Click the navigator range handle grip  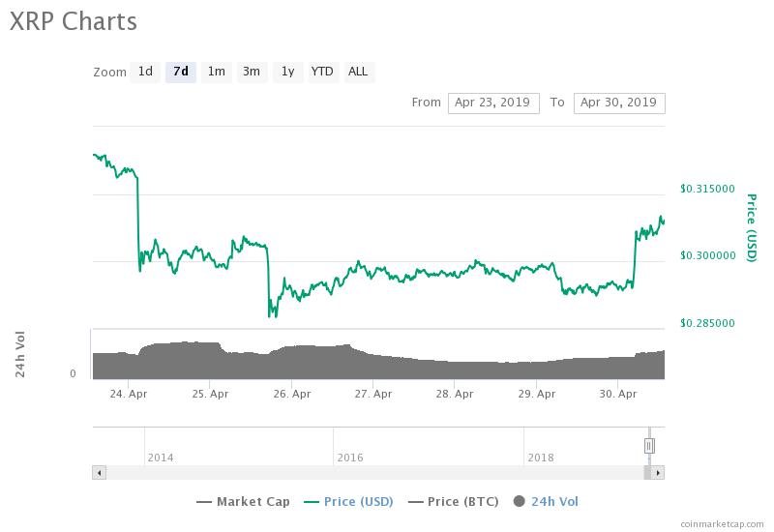click(x=649, y=446)
